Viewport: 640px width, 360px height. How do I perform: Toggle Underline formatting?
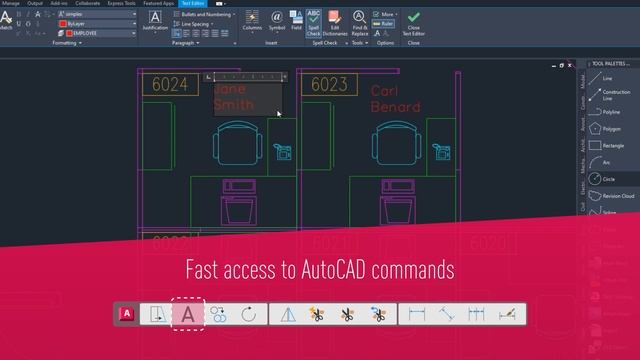point(19,24)
